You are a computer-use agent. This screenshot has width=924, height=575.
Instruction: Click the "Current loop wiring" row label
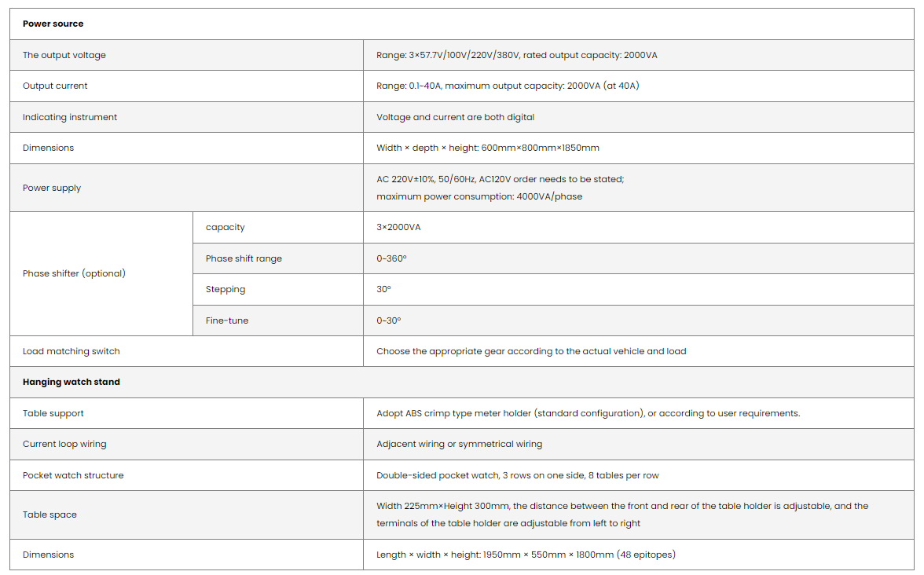click(64, 444)
